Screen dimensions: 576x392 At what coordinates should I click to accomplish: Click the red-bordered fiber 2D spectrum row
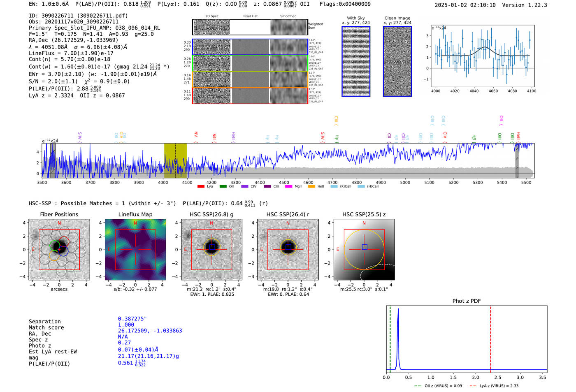coord(250,96)
